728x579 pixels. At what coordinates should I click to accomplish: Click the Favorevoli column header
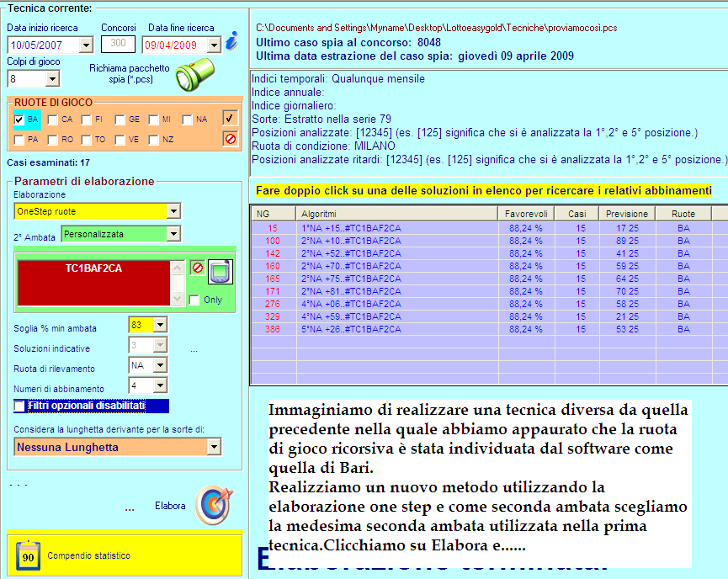(x=527, y=214)
